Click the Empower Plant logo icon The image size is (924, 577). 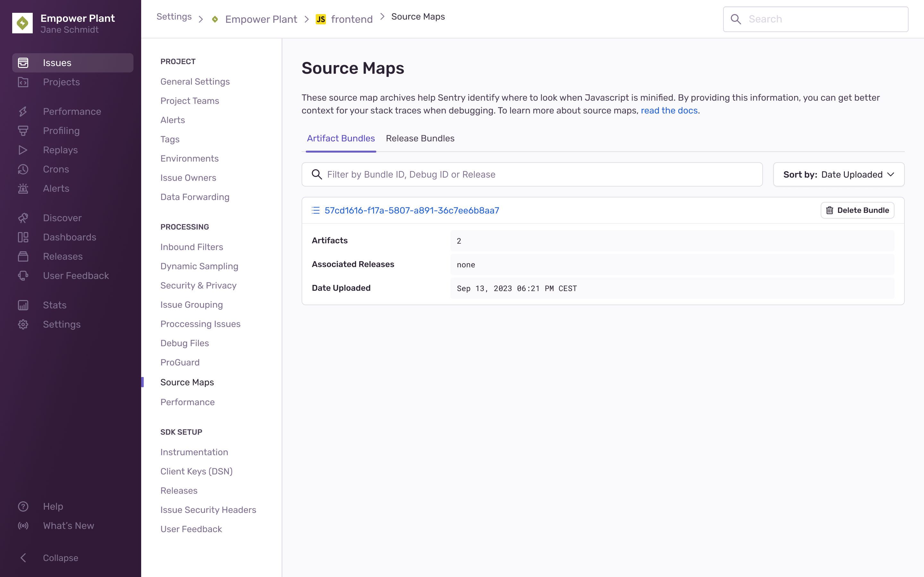22,23
